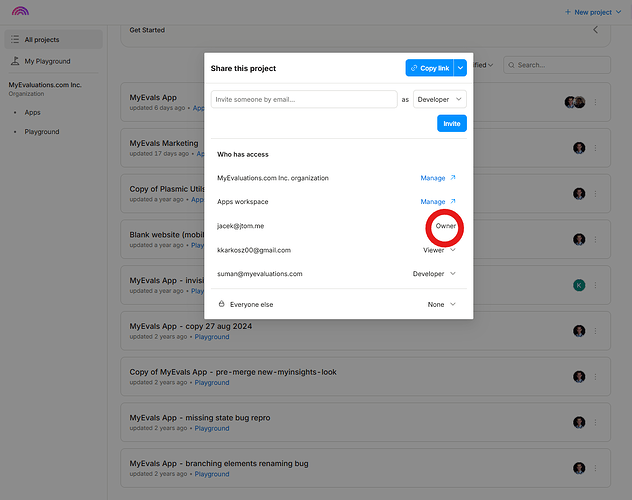
Task: Open three-dot menu for MyEvals Marketing
Action: (595, 148)
